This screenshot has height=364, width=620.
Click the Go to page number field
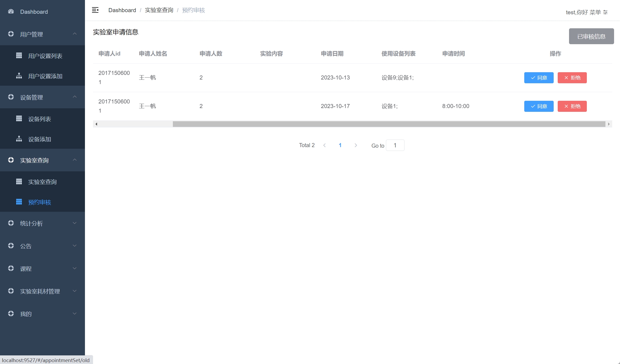point(395,145)
